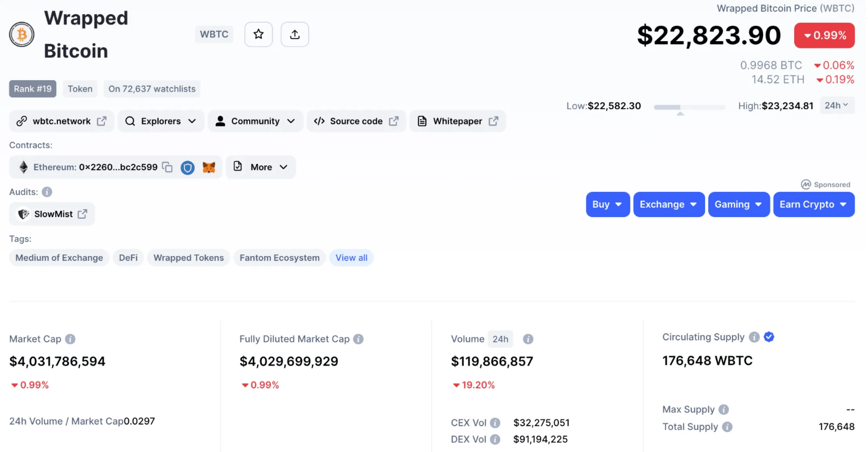
Task: Open the Exchange menu
Action: coord(668,204)
